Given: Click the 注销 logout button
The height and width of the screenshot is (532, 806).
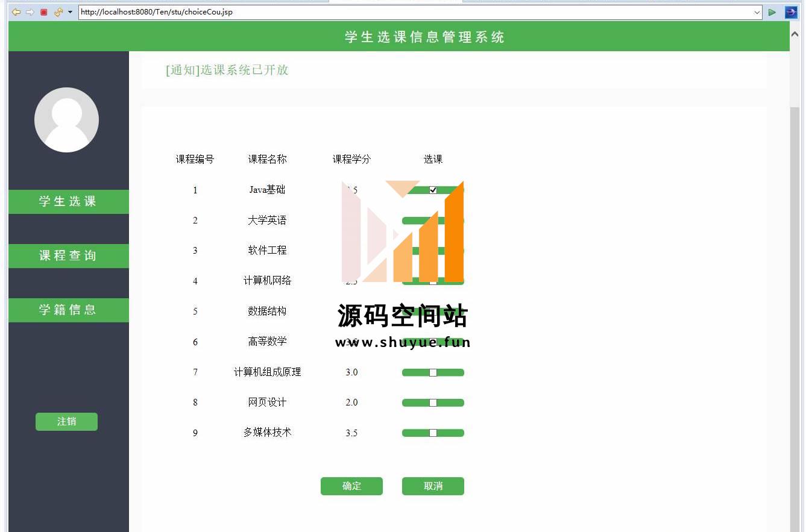Looking at the screenshot, I should (66, 422).
